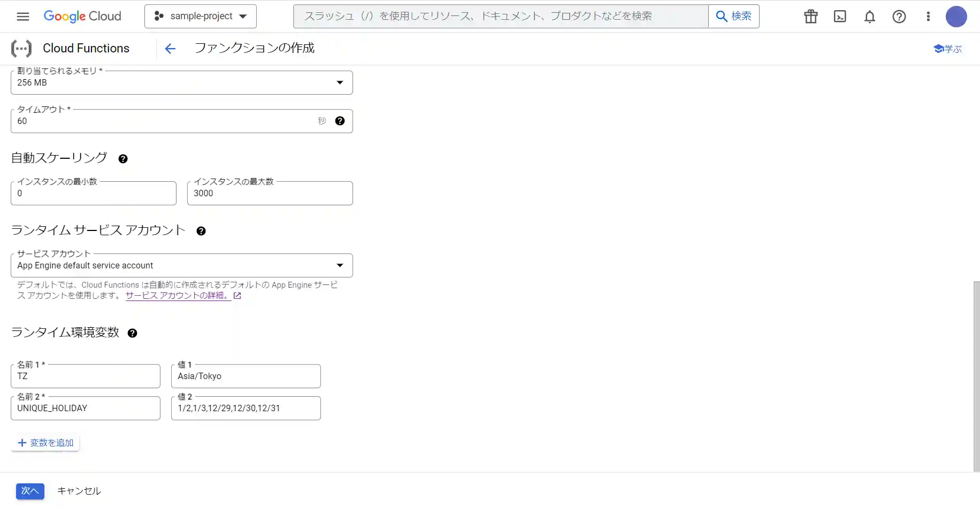Open the gift free trial icon
Image resolution: width=980 pixels, height=509 pixels.
811,17
